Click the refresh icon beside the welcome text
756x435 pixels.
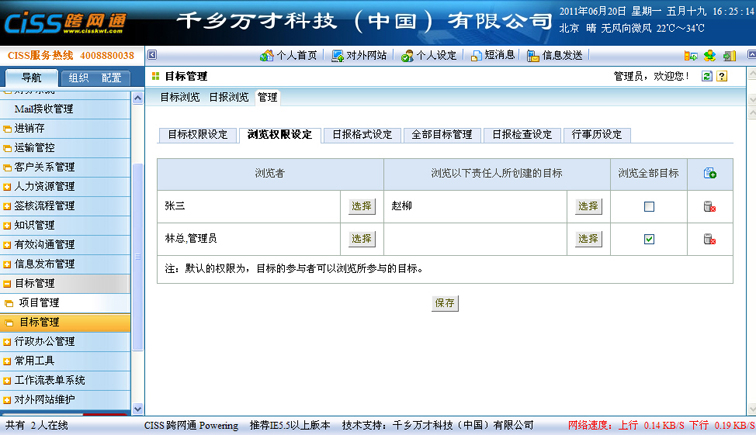pyautogui.click(x=707, y=76)
